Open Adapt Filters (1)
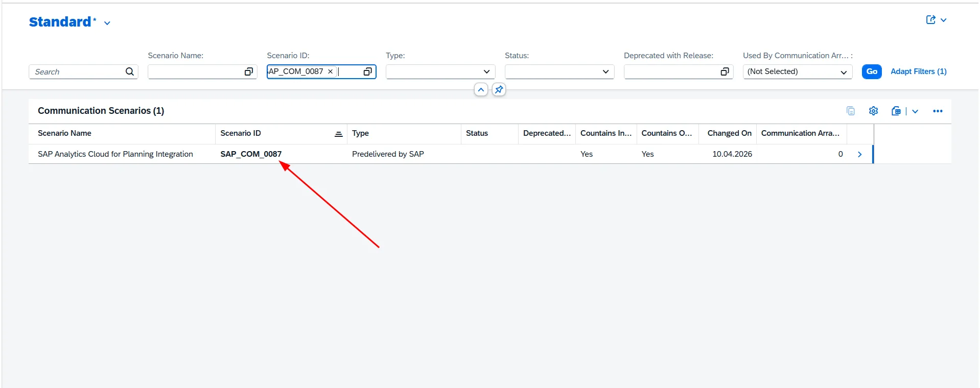980x388 pixels. pyautogui.click(x=918, y=71)
